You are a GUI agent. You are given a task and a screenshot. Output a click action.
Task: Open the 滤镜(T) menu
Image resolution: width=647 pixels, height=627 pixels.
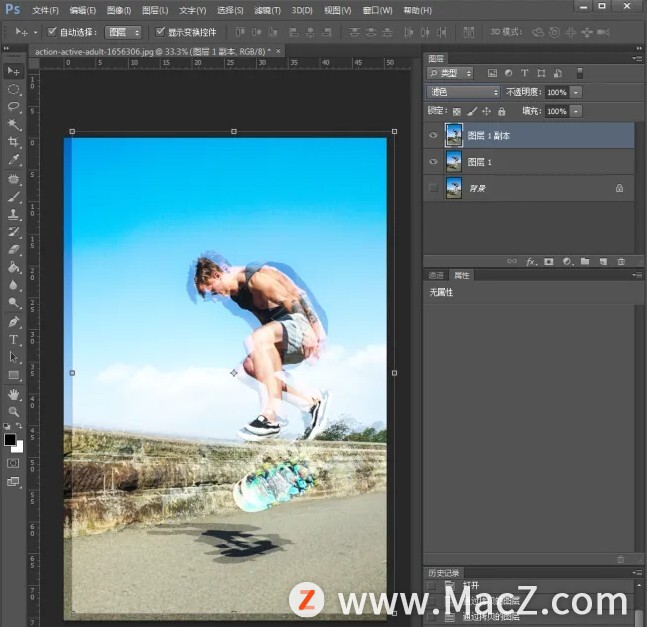(x=267, y=10)
